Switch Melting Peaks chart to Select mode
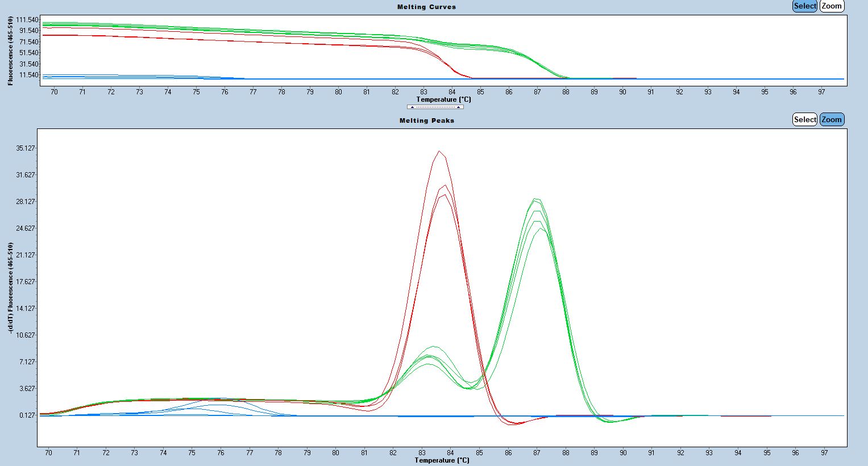Screen dimensions: 868x466 [805, 119]
